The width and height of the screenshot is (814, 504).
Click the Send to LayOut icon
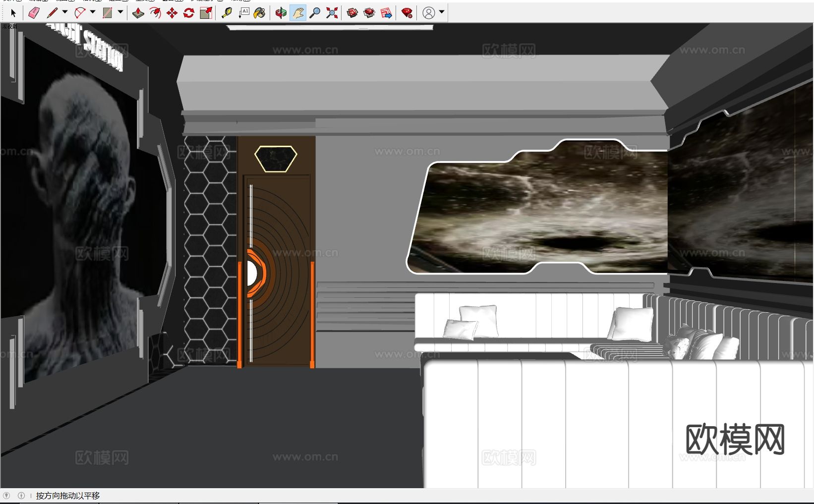point(386,13)
